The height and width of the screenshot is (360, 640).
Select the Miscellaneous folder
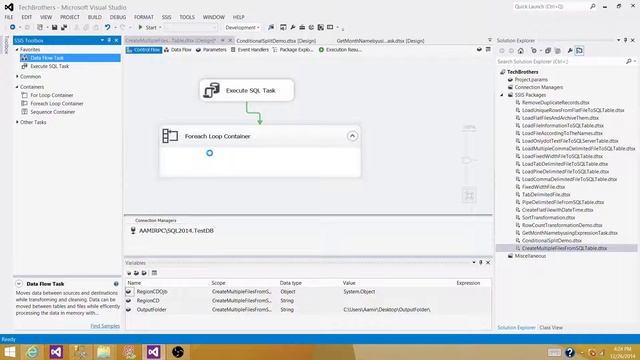click(x=530, y=256)
